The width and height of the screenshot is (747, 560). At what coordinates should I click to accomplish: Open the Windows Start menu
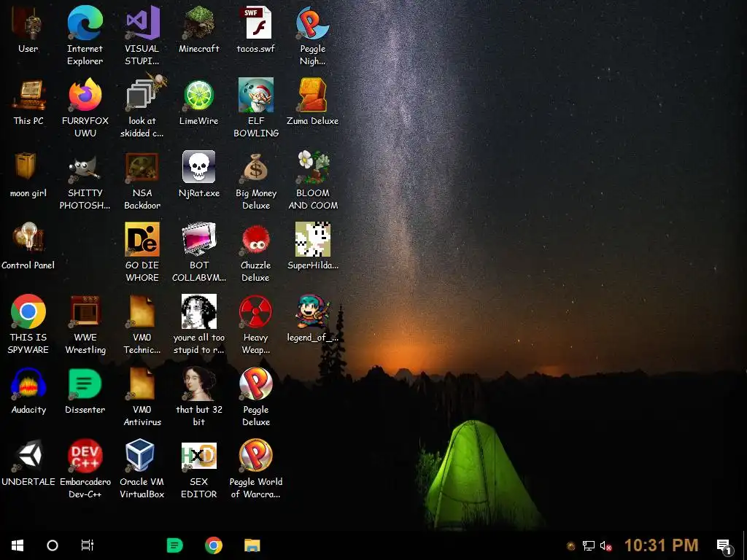coord(18,545)
